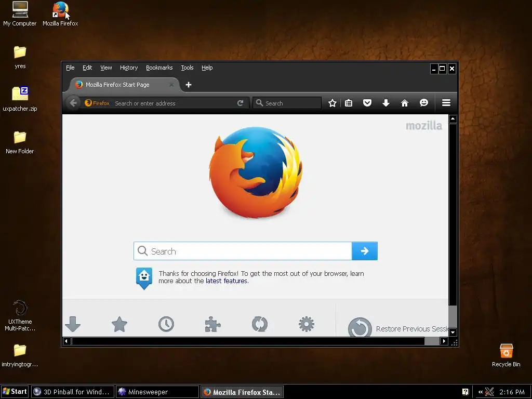Image resolution: width=532 pixels, height=399 pixels.
Task: Click the mozilla wordmark link
Action: [x=424, y=126]
